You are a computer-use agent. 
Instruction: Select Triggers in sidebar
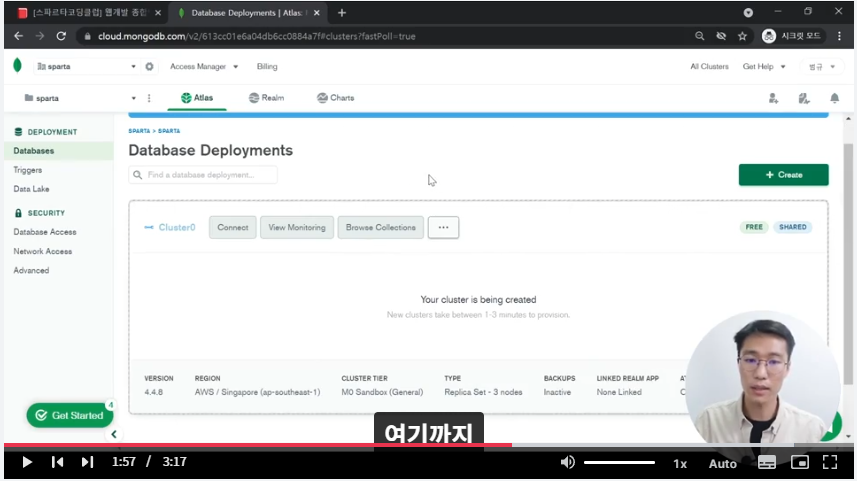point(27,170)
